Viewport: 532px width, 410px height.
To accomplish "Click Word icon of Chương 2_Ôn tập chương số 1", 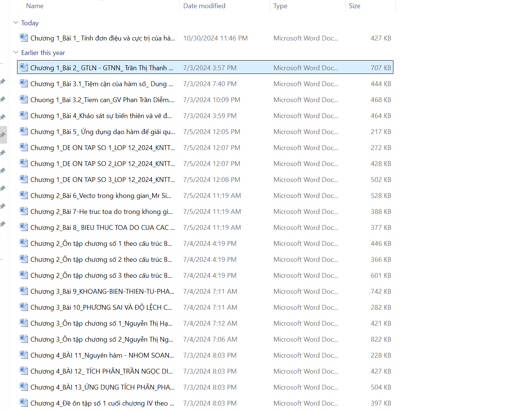I will 24,243.
